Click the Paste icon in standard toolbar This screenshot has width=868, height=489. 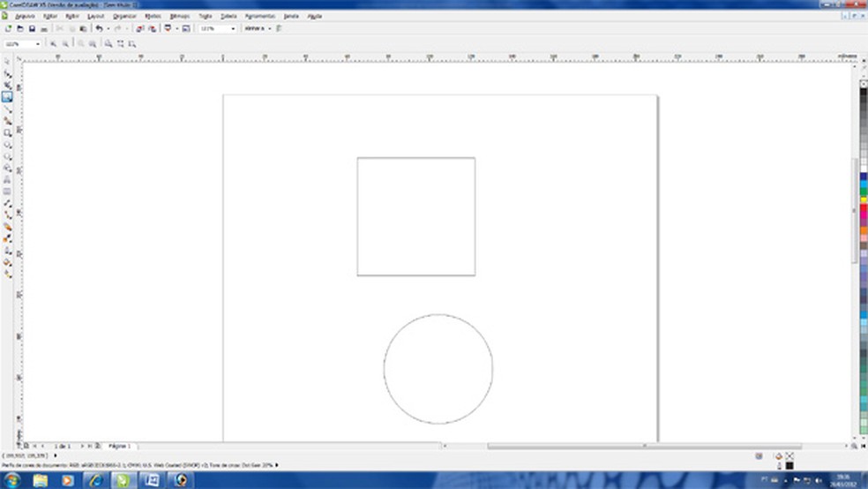84,28
